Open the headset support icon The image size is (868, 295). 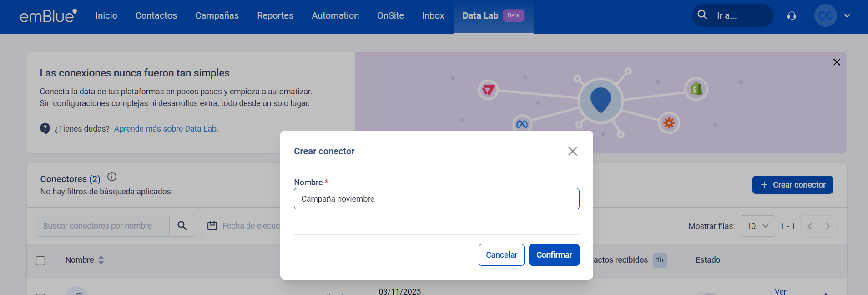click(792, 16)
